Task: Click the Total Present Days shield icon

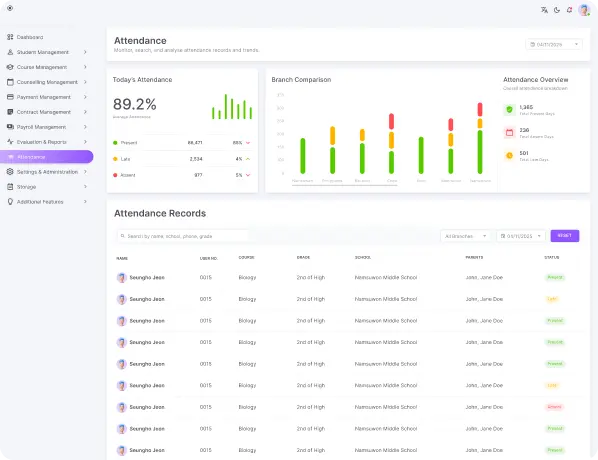Action: click(x=510, y=110)
